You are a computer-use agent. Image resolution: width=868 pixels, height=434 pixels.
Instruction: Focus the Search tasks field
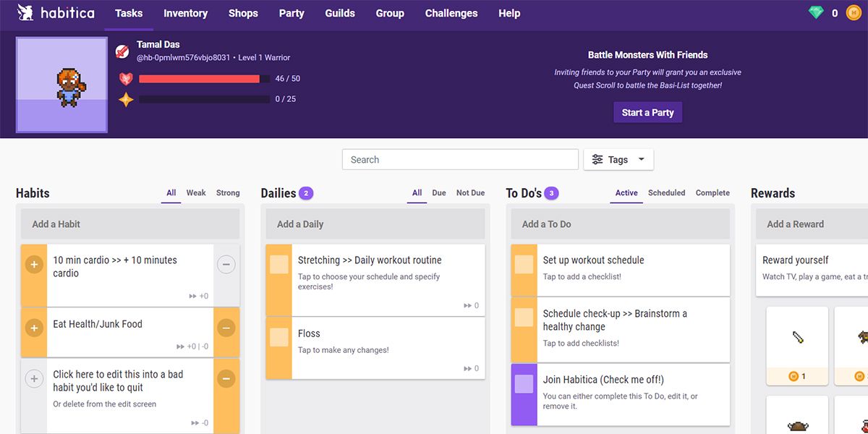pyautogui.click(x=460, y=160)
